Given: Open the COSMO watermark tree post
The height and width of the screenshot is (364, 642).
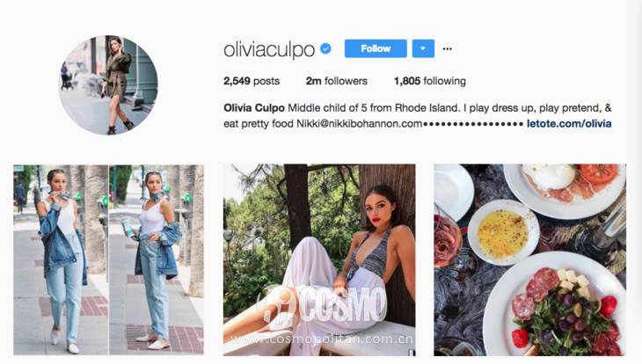Looking at the screenshot, I should (319, 259).
